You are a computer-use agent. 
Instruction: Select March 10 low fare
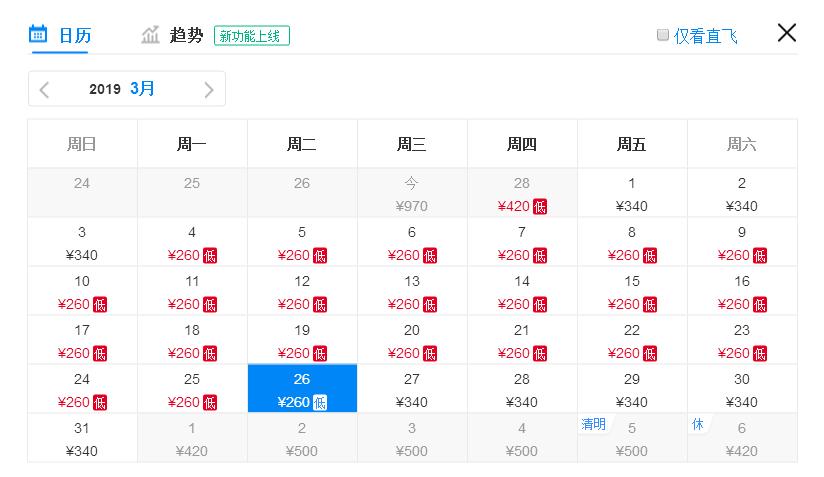pyautogui.click(x=82, y=291)
